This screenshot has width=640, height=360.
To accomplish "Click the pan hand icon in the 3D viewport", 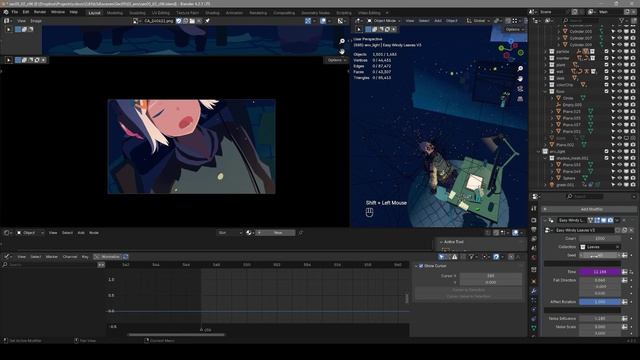I will click(520, 78).
